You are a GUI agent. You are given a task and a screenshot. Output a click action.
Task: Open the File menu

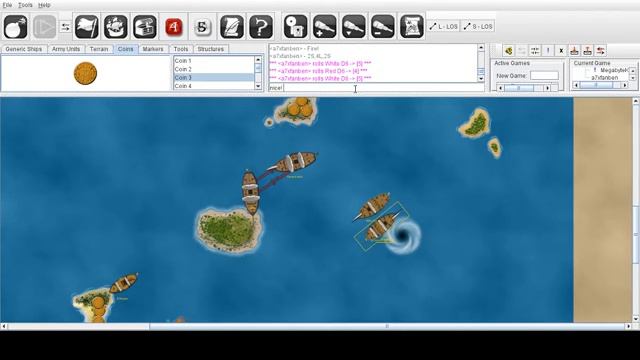(7, 5)
